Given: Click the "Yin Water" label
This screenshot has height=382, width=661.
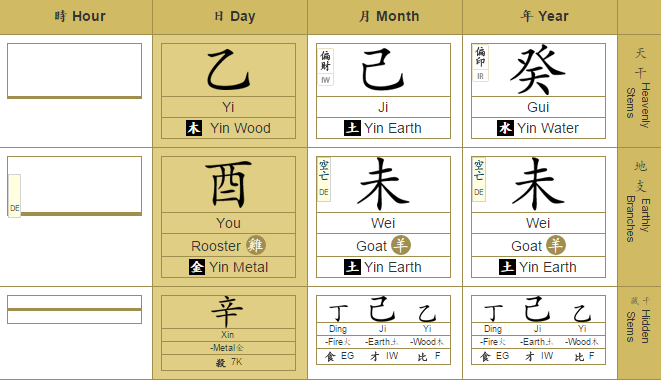Looking at the screenshot, I should coord(548,128).
